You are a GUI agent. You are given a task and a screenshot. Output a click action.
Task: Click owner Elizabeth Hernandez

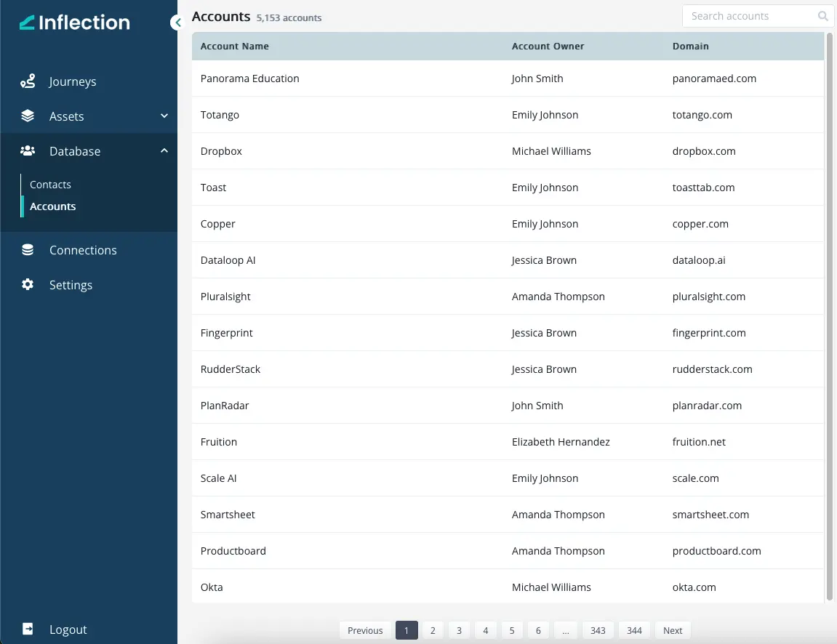click(561, 442)
